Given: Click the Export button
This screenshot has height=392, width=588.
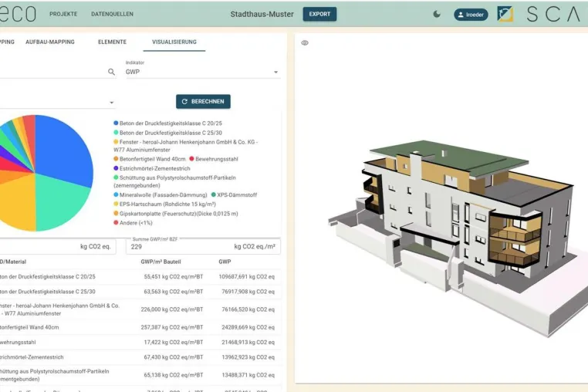Looking at the screenshot, I should pos(319,14).
